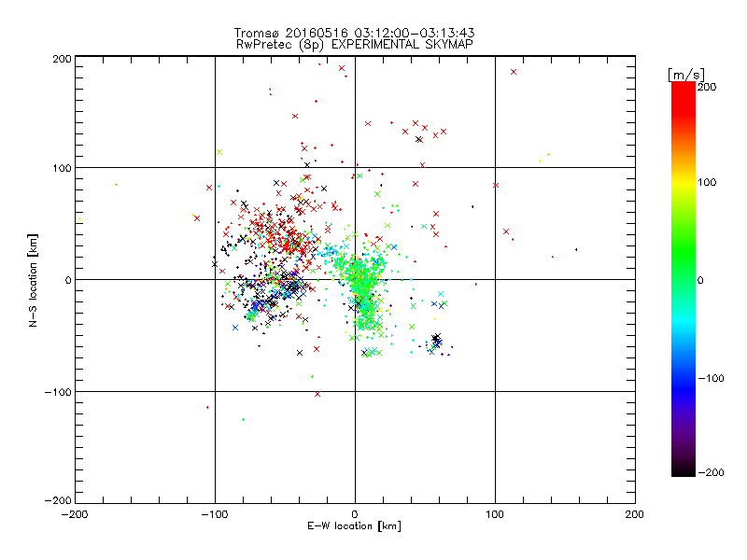Click the 'E-W location [km]' axis label

click(x=354, y=525)
